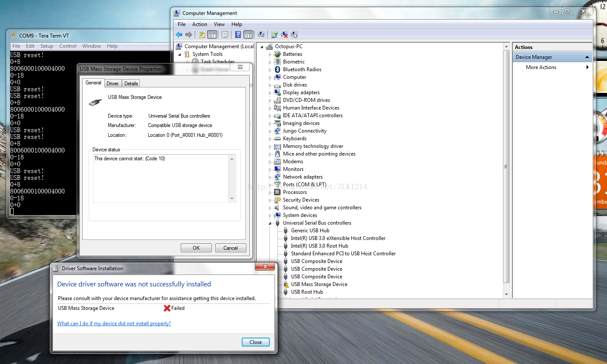
Task: Click Disable device icon with down arrow
Action: 294,35
